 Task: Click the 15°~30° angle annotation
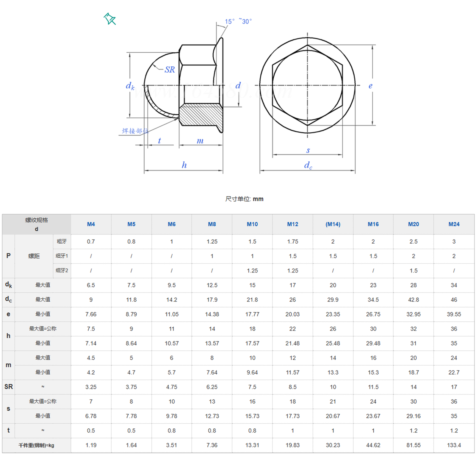(238, 21)
